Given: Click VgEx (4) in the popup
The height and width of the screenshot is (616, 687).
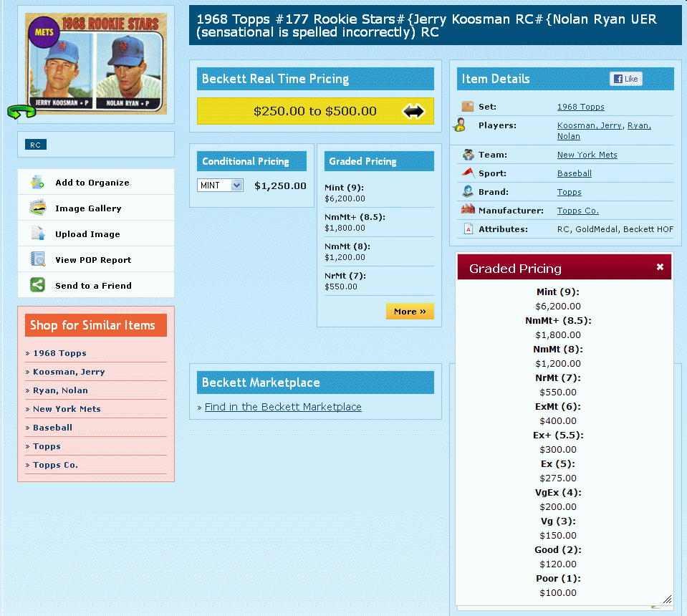Looking at the screenshot, I should pos(558,493).
